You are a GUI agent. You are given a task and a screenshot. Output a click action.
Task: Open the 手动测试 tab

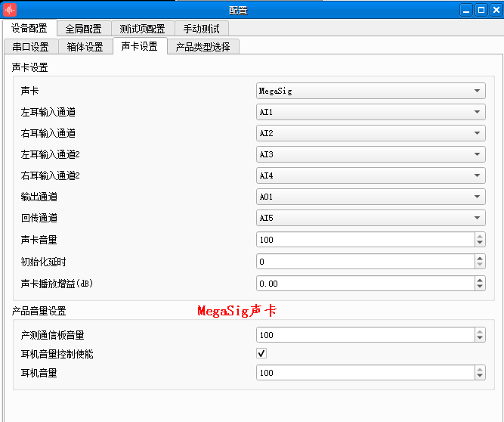coord(202,29)
